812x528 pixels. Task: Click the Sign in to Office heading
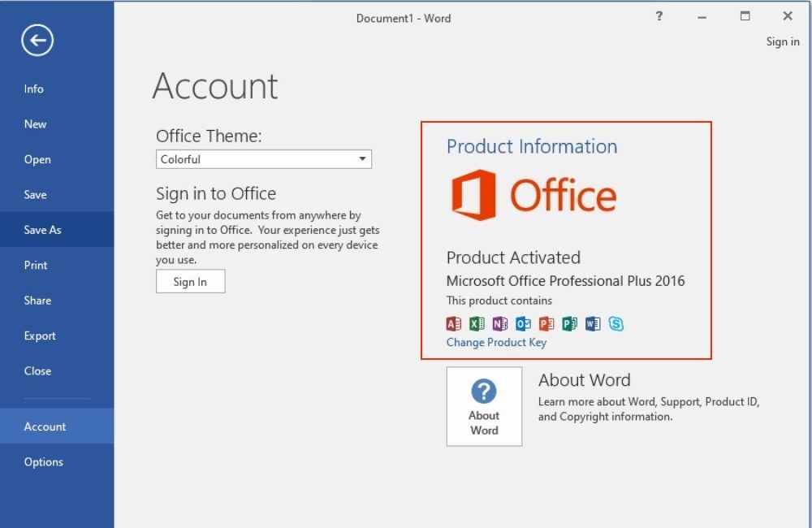(x=216, y=194)
